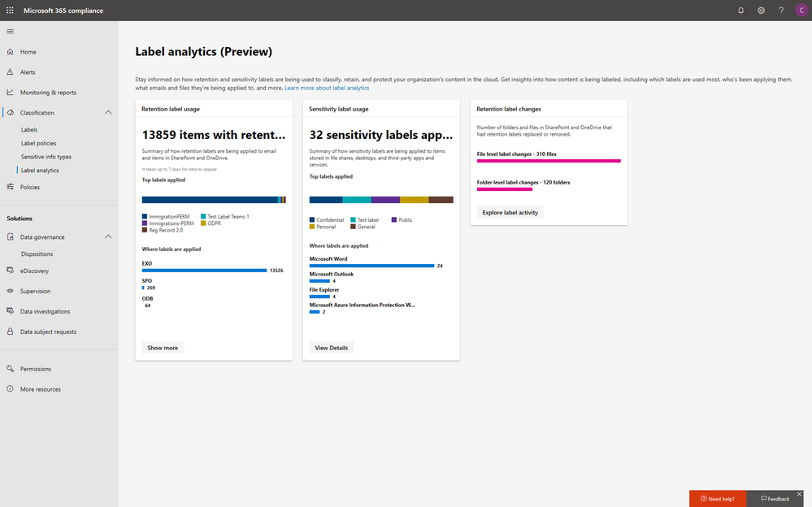The width and height of the screenshot is (812, 507).
Task: Open Data subject requests page
Action: [48, 331]
